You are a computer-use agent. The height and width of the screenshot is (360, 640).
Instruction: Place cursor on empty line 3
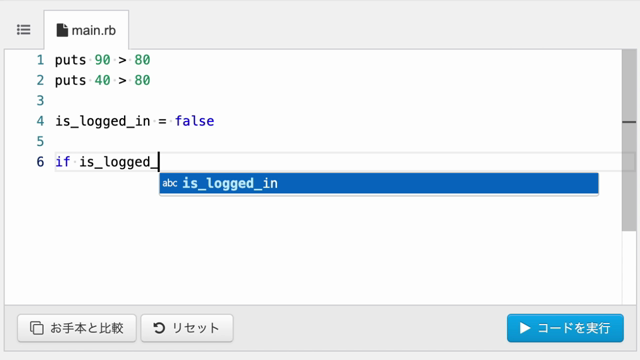338,101
